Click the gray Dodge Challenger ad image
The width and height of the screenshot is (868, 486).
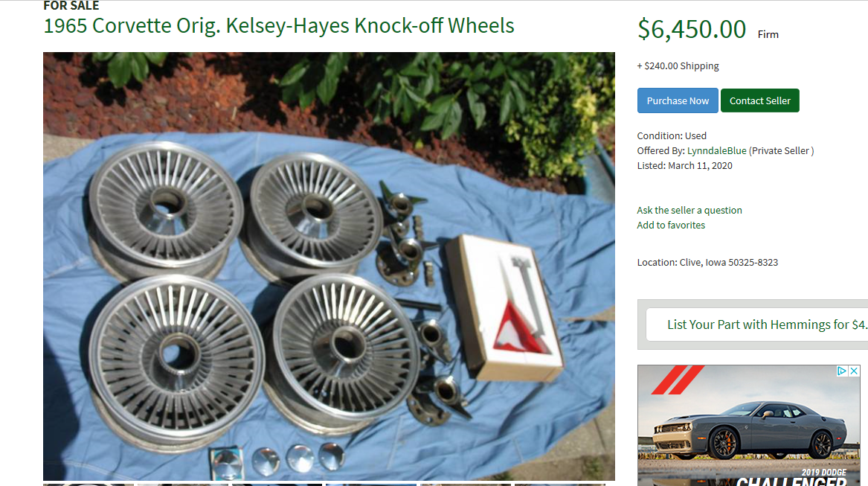(748, 426)
